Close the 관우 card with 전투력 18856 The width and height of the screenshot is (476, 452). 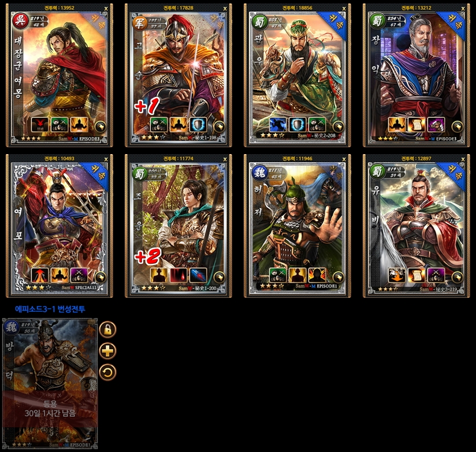[344, 9]
